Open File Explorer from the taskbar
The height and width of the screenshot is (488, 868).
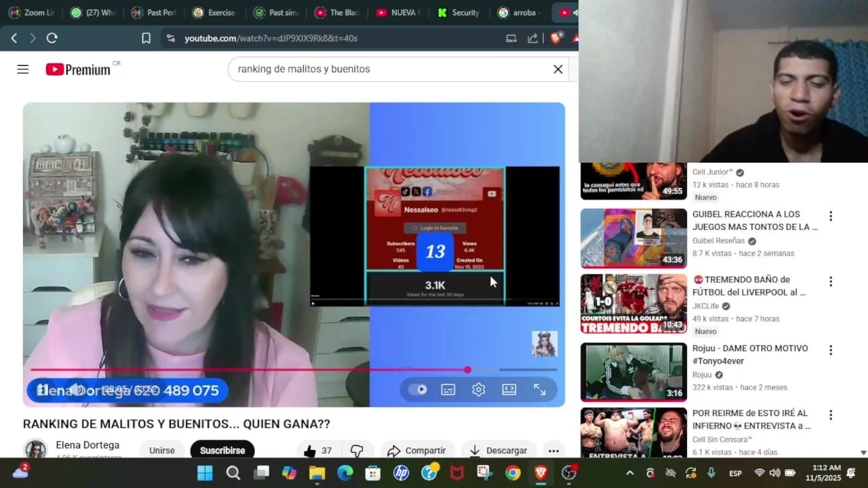pos(317,473)
